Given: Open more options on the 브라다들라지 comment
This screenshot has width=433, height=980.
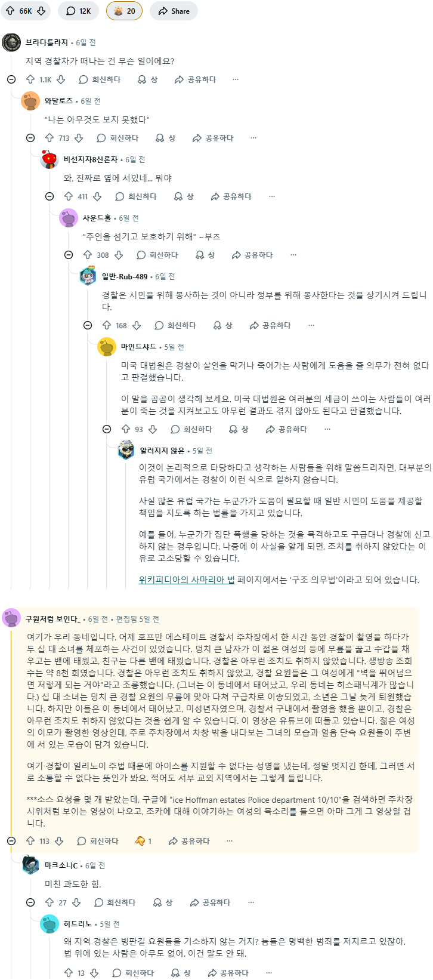Looking at the screenshot, I should point(236,79).
